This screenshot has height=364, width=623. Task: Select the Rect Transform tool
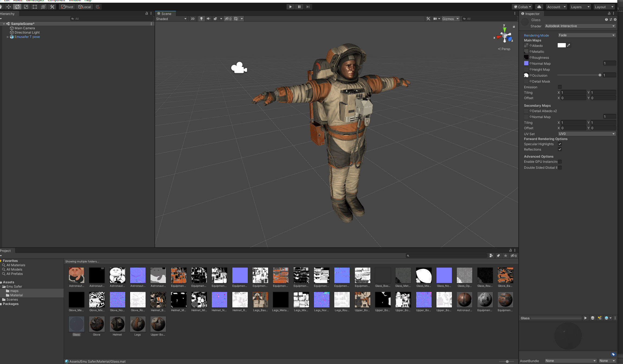[35, 7]
